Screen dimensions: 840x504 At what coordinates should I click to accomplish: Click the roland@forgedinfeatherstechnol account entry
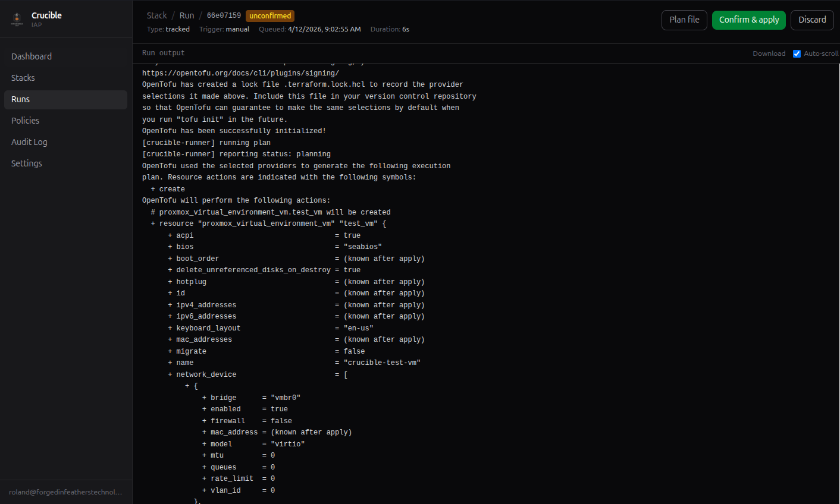click(65, 492)
